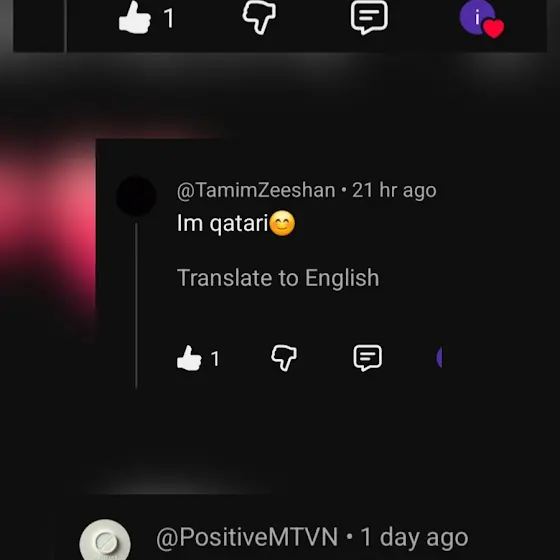Tap the 21 hr ago timestamp
This screenshot has width=560, height=560.
[x=394, y=190]
